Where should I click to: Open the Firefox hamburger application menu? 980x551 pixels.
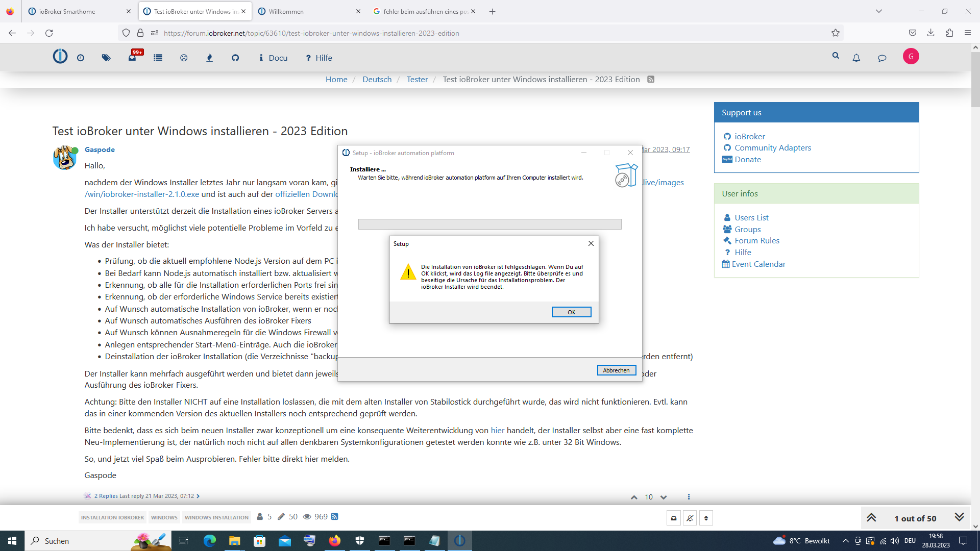[968, 33]
